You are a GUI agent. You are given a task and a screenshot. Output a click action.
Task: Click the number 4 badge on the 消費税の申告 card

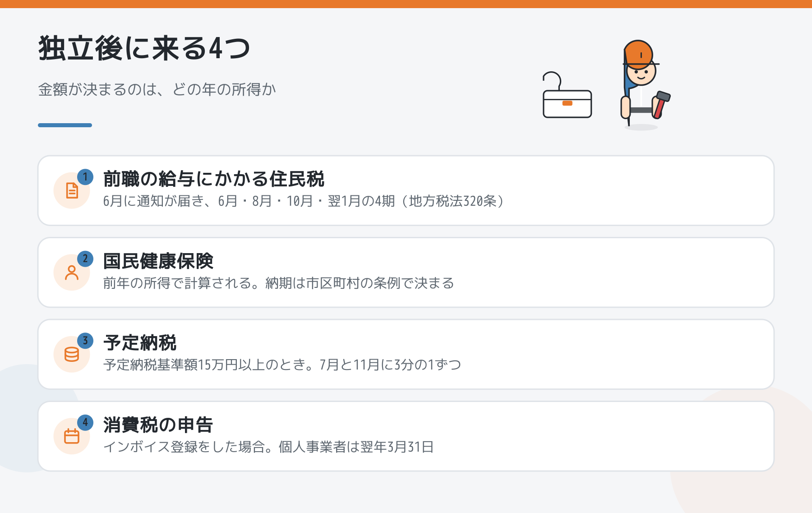pyautogui.click(x=85, y=423)
